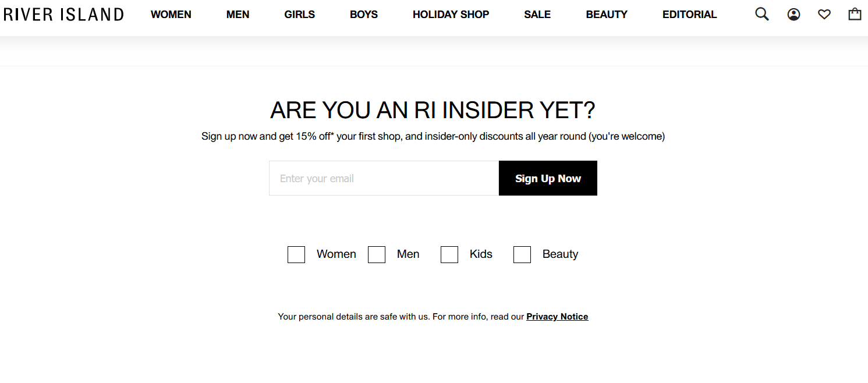Focus the Enter your email field

tap(384, 178)
